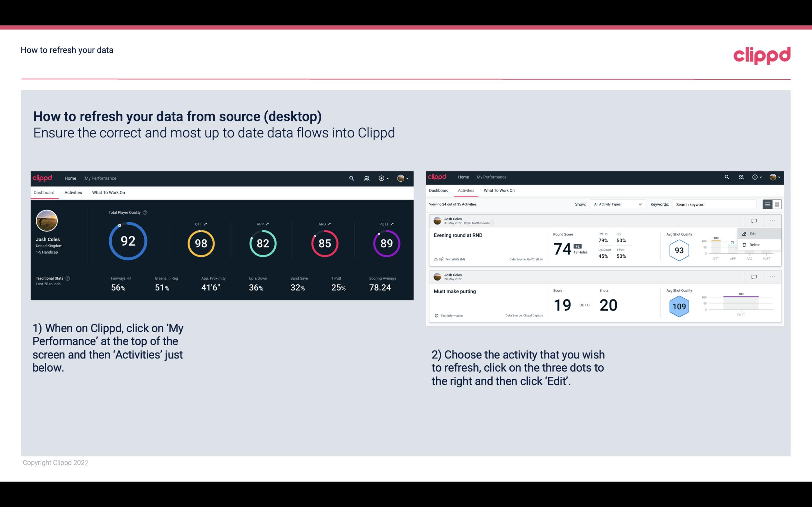Click the Delete button on activity row

(755, 245)
